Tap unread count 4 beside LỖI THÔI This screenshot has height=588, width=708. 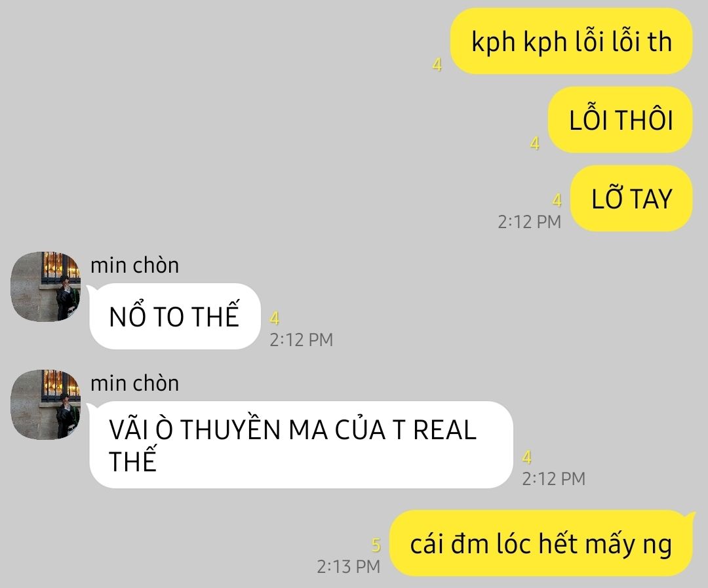pos(535,144)
